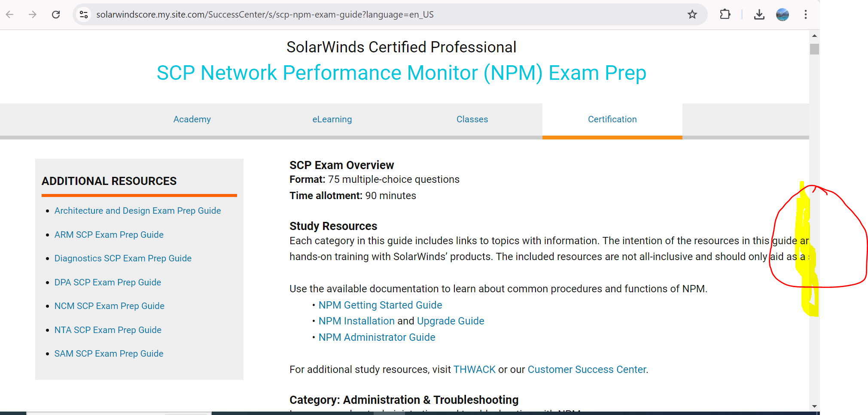Image resolution: width=868 pixels, height=415 pixels.
Task: Open the NPM Administrator Guide link
Action: (377, 337)
